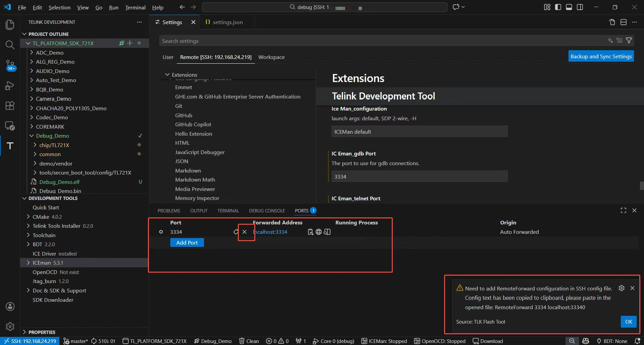Open the Run and Debug view

pos(10,86)
